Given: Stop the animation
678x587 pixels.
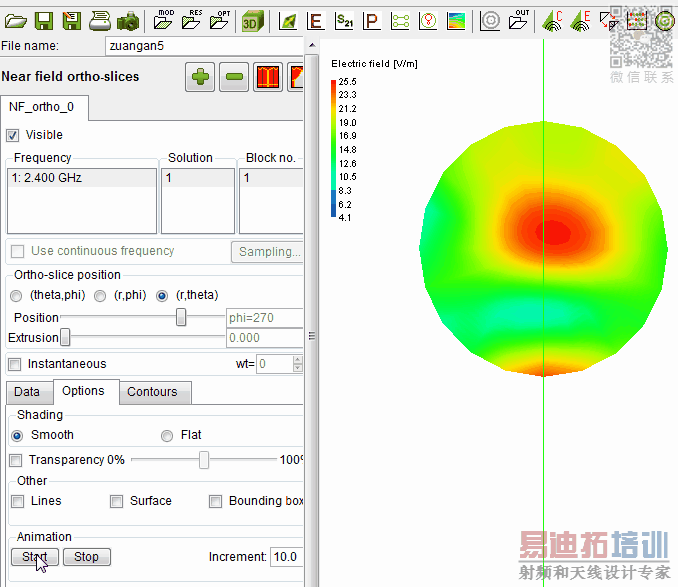Looking at the screenshot, I should coord(86,557).
